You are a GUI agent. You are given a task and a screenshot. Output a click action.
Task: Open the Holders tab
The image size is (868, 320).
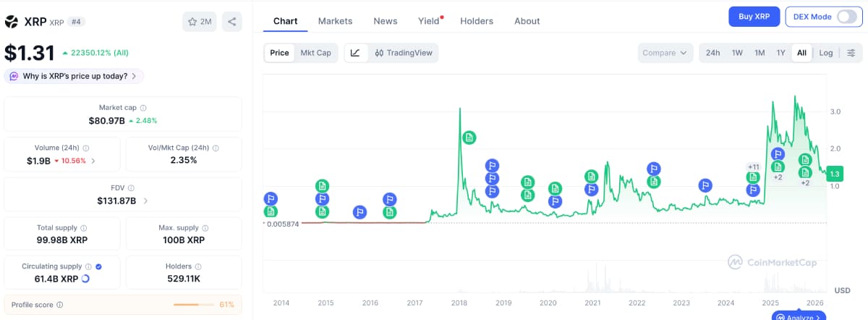pyautogui.click(x=477, y=21)
